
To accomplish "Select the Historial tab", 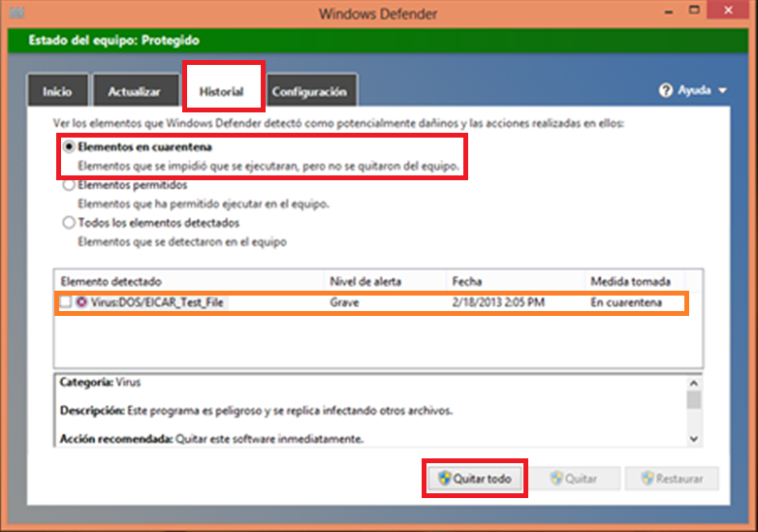I will tap(223, 90).
